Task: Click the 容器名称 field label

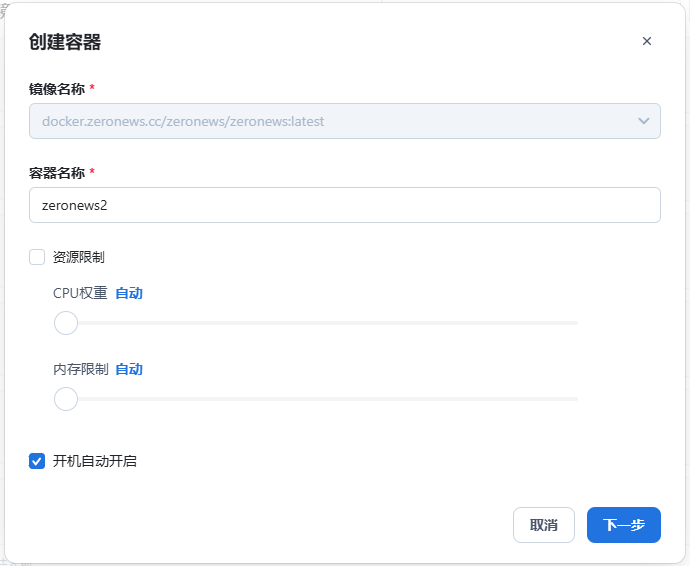Action: click(x=57, y=173)
